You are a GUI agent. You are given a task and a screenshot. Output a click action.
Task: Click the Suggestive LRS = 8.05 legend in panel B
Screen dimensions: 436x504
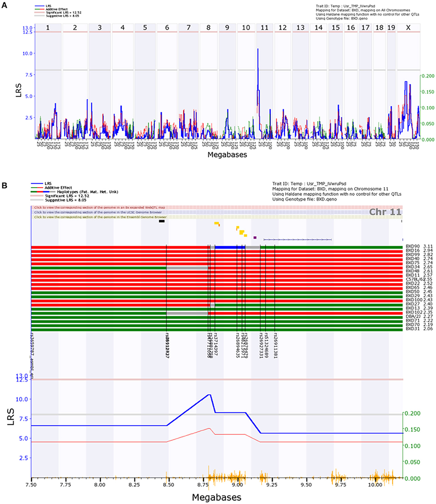point(66,200)
